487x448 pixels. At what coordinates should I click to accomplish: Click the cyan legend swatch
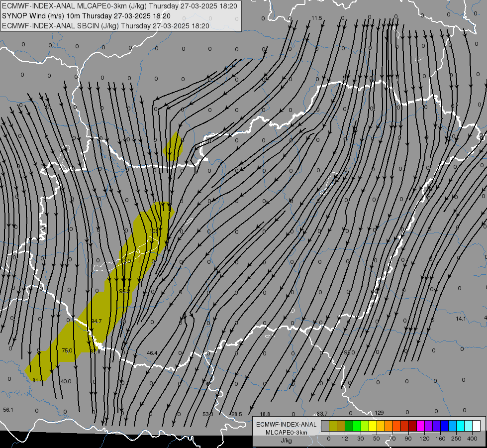point(461,426)
